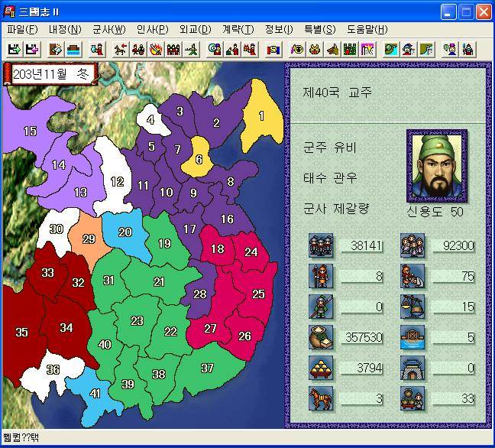Click the soldiers icon beside 38141

[x=321, y=245]
